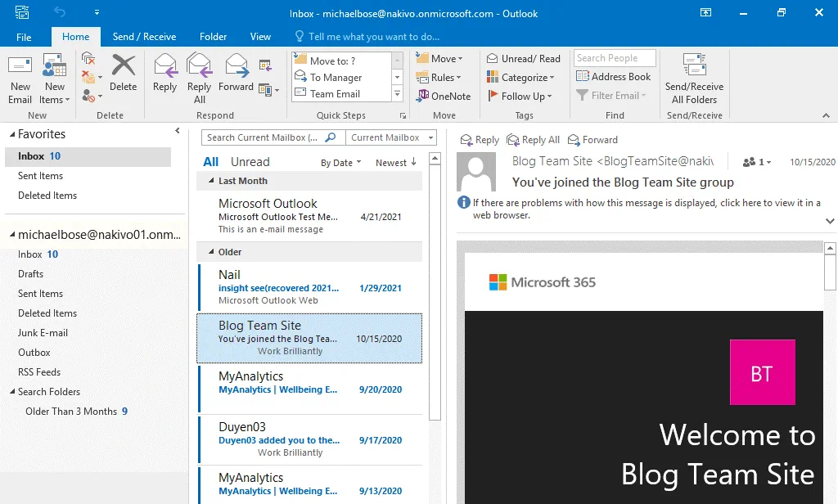The width and height of the screenshot is (838, 504).
Task: Open the Address Book
Action: (x=614, y=77)
